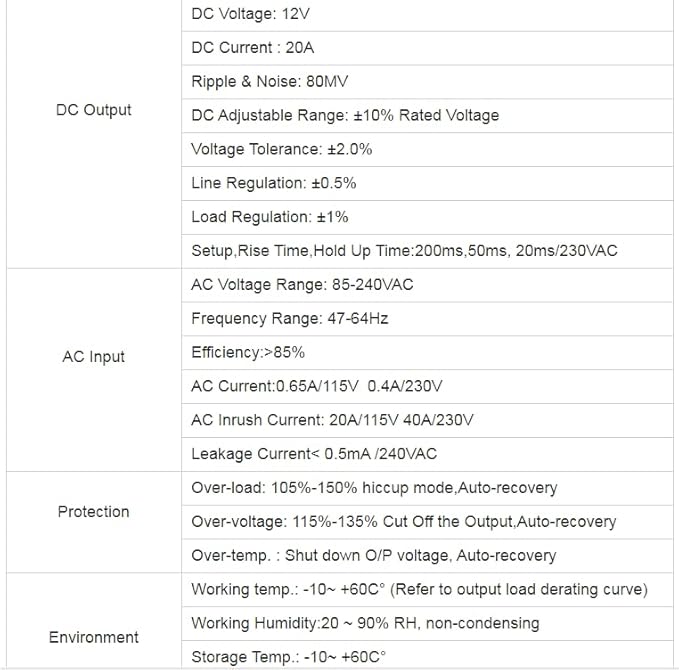Click the Protection category label
Viewport: 679px width, 670px height.
click(x=93, y=512)
